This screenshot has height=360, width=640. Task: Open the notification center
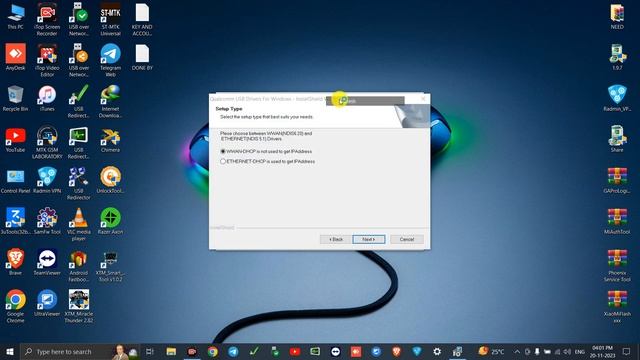(627, 351)
